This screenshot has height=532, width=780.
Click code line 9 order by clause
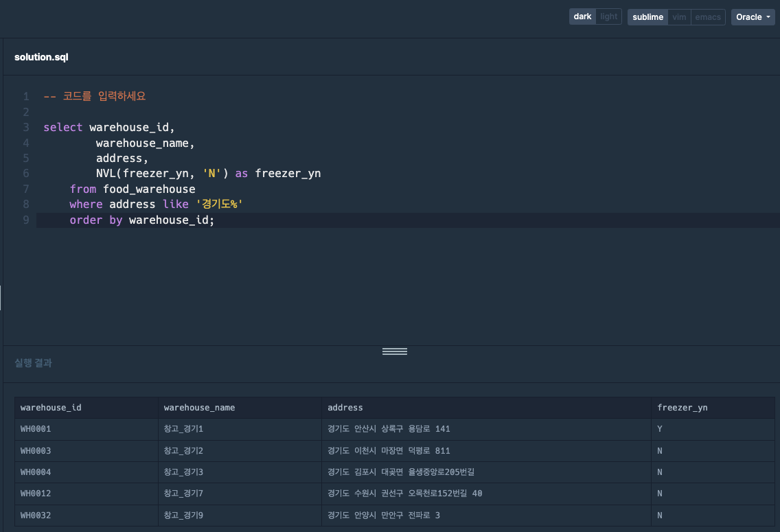coord(141,220)
